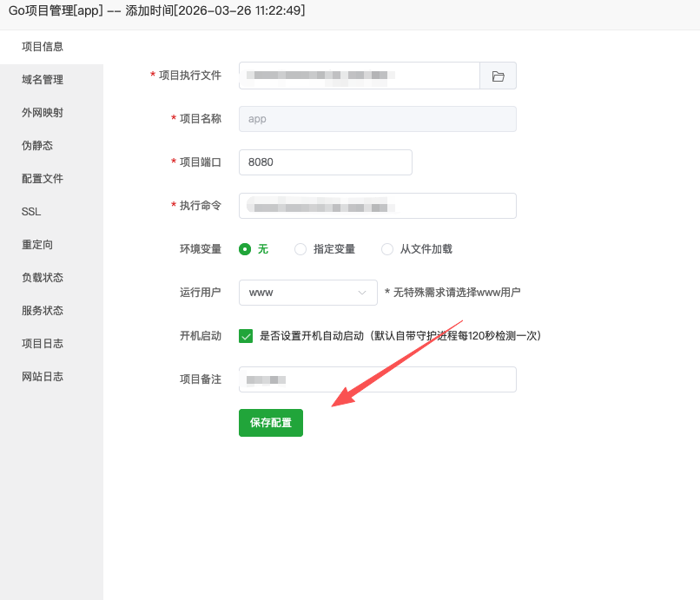Focus the 执行命令 input field
The height and width of the screenshot is (600, 700).
[378, 206]
